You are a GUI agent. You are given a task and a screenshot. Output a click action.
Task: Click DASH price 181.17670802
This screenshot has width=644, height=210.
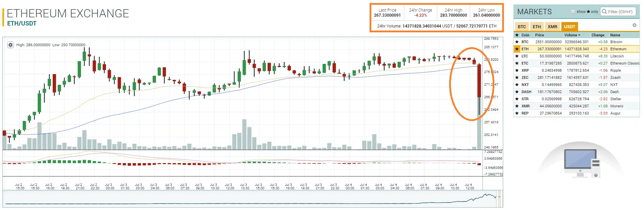(549, 92)
